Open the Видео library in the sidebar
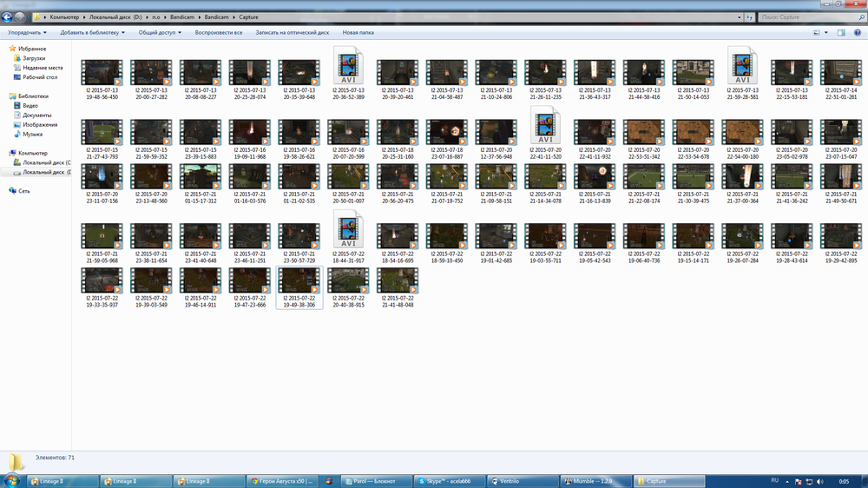868x488 pixels. point(30,105)
